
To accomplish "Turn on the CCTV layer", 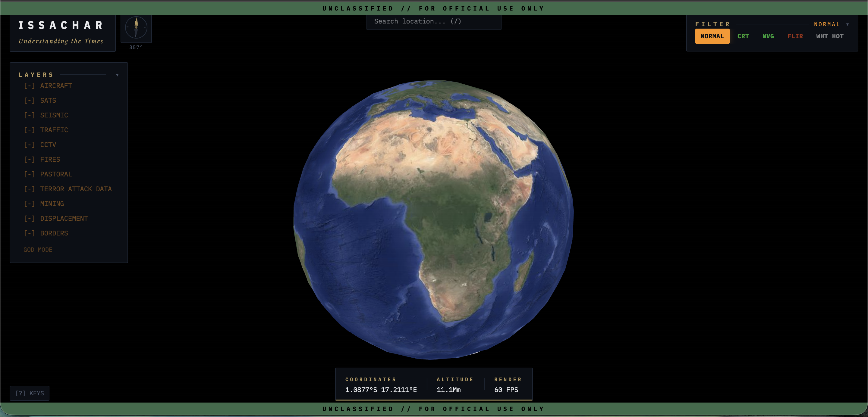I will coord(40,145).
